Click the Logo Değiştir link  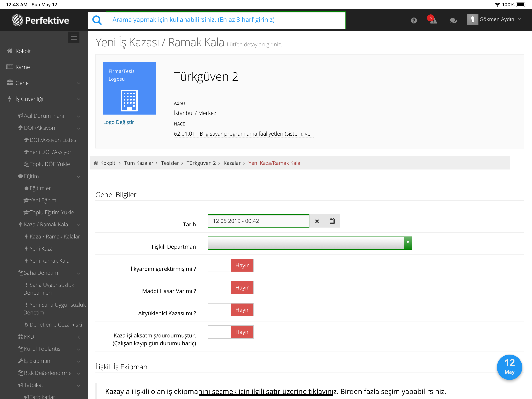coord(119,122)
